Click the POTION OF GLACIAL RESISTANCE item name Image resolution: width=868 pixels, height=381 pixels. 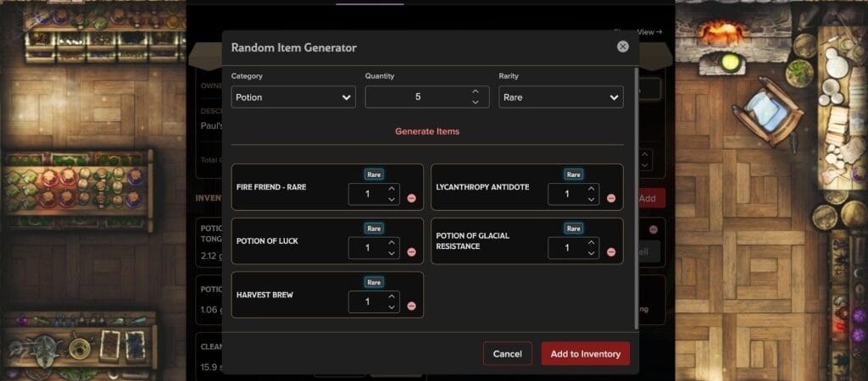[x=473, y=241]
